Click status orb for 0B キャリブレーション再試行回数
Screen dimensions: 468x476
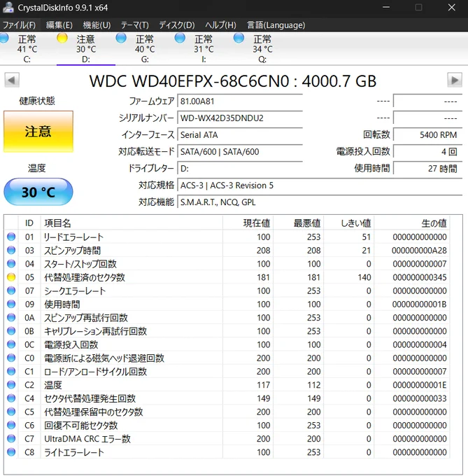(x=11, y=330)
